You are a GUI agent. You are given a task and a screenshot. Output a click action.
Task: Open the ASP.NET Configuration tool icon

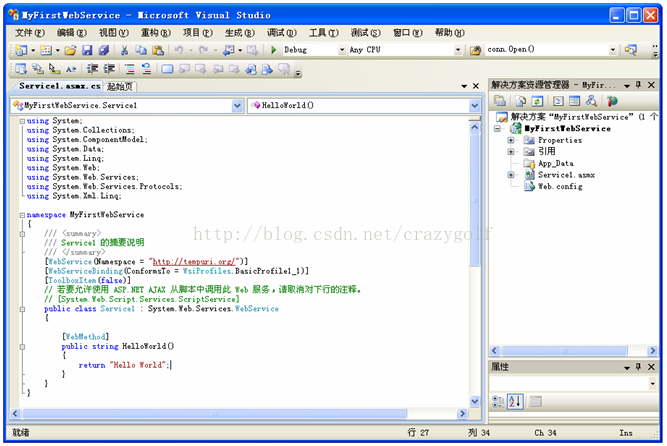point(612,101)
